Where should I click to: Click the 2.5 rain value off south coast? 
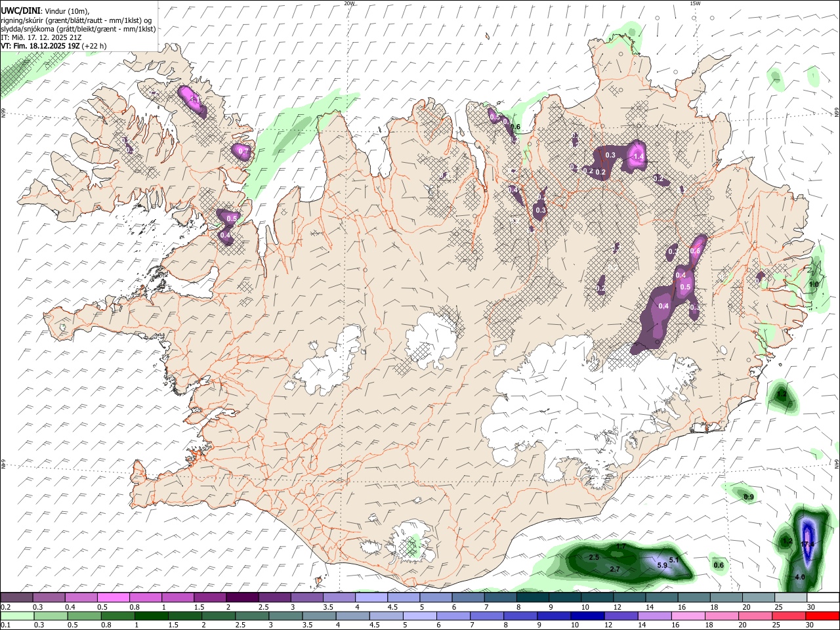click(x=594, y=557)
